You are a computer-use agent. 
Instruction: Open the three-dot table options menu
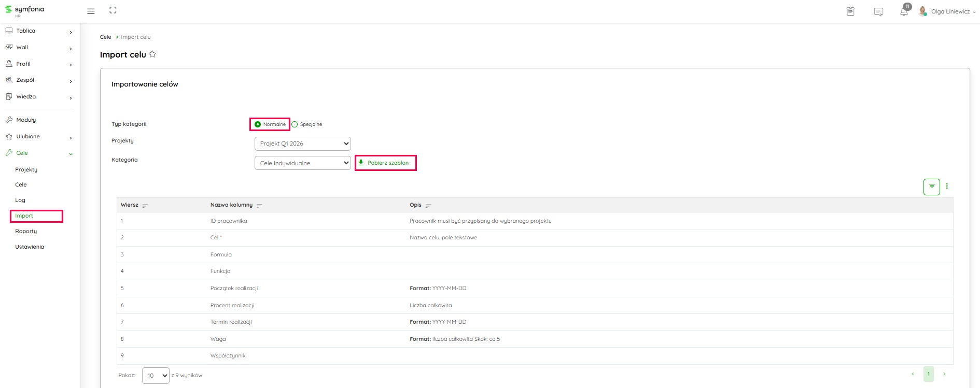pos(947,186)
